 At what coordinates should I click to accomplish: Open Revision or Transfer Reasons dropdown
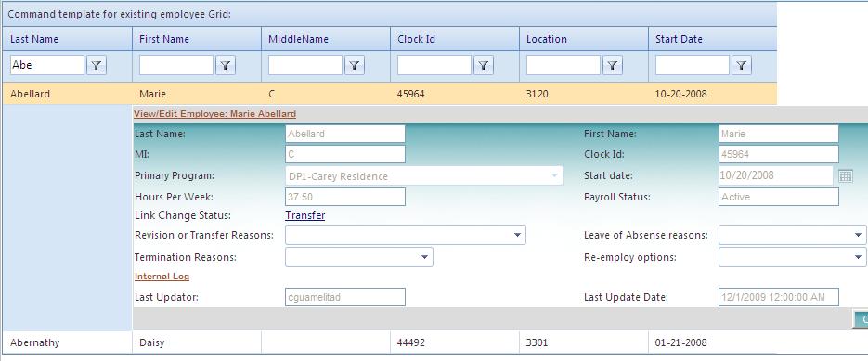pos(517,235)
